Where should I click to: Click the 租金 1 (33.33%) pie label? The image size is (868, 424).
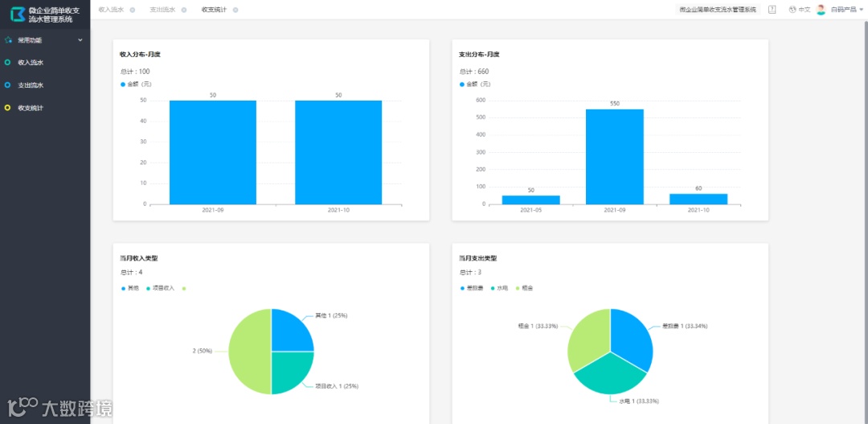[x=538, y=326]
